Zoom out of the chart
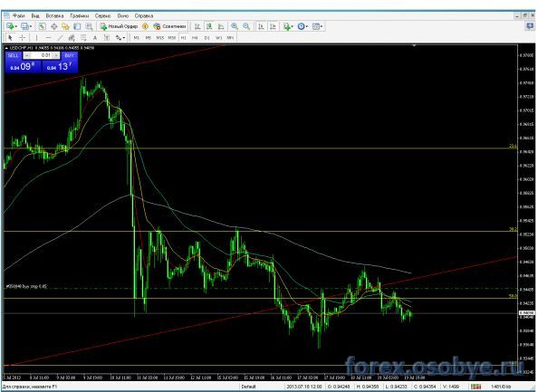Viewport: 538px width, 392px height. [246, 26]
